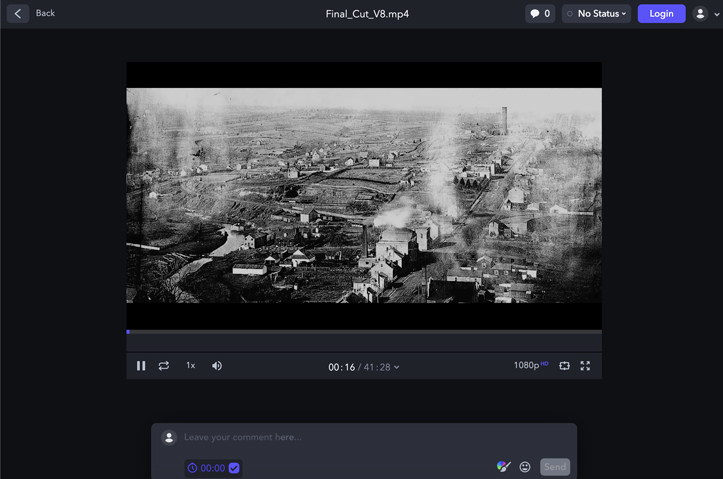Screen dimensions: 723x479
Task: Open the timecode format dropdown arrow
Action: tap(397, 367)
